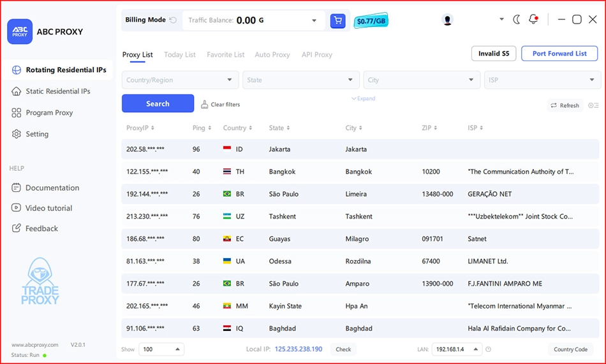Open the Show 100 rows dropdown
The width and height of the screenshot is (606, 364).
[x=161, y=349]
